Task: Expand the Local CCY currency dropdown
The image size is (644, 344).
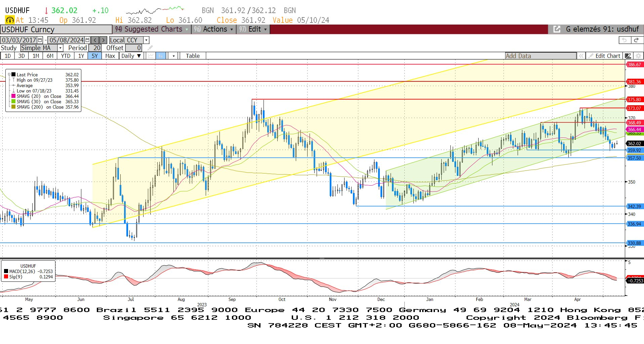Action: (x=146, y=40)
